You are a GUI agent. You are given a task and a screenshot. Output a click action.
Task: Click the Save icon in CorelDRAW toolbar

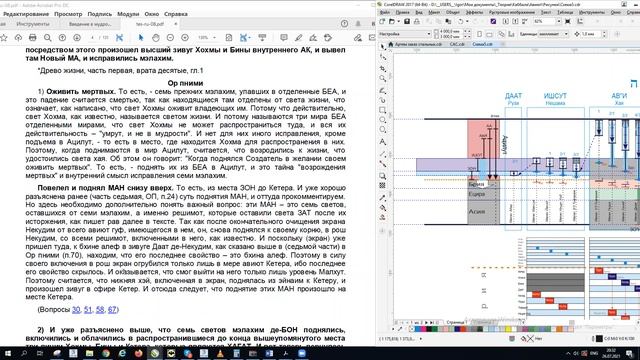click(407, 21)
